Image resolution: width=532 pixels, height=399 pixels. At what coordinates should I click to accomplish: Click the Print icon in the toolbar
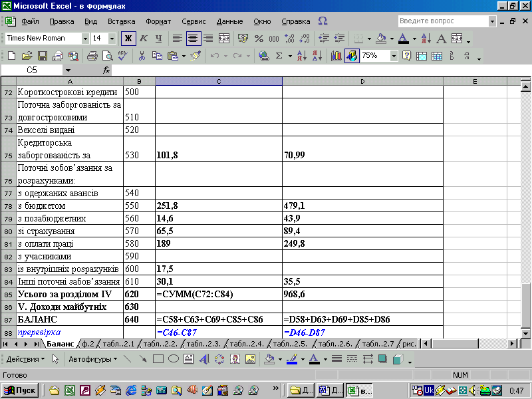[x=92, y=56]
